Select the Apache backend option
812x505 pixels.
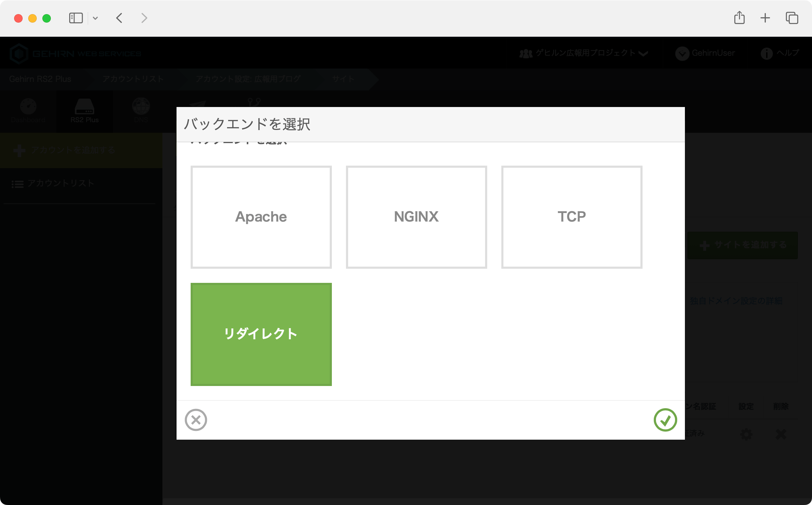point(261,217)
